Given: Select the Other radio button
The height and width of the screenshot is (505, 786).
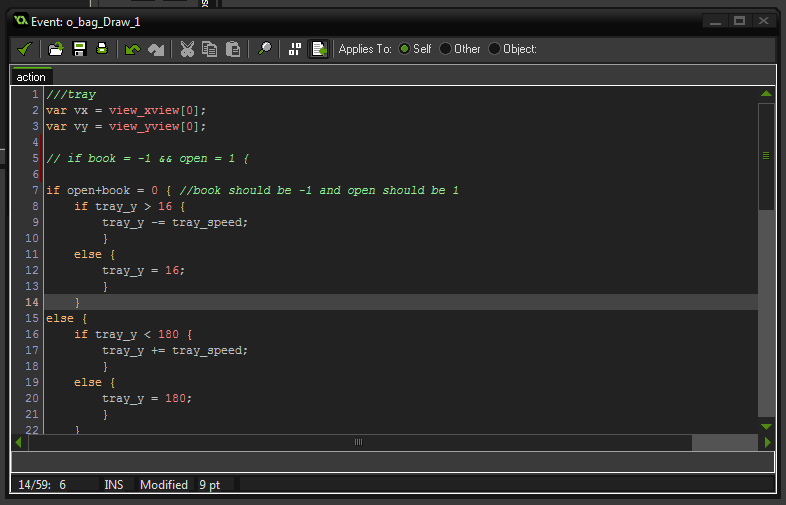Looking at the screenshot, I should click(445, 49).
